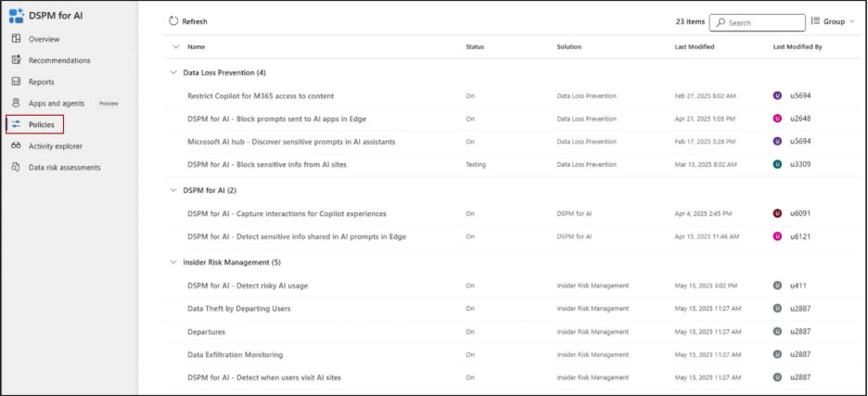Open Restrict Copilot for M365 access policy

pos(261,96)
